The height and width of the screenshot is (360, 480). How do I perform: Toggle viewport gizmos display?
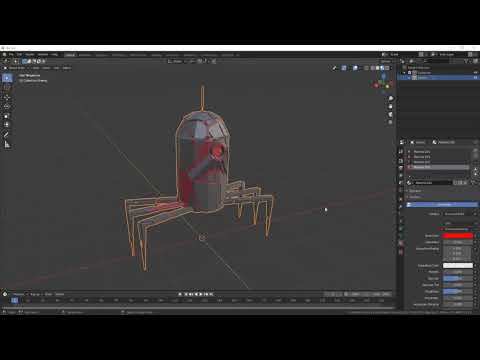click(x=344, y=68)
